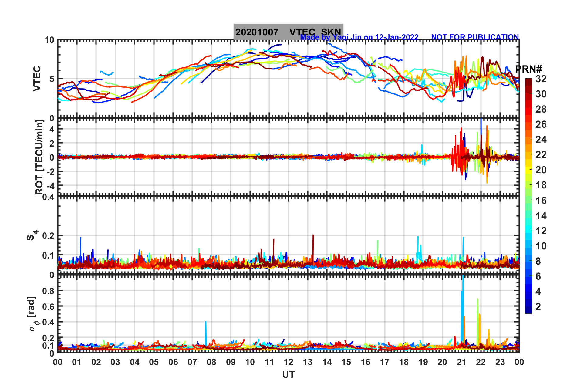577x392 pixels.
Task: Click the "S4" y-axis label
Action: click(x=32, y=235)
